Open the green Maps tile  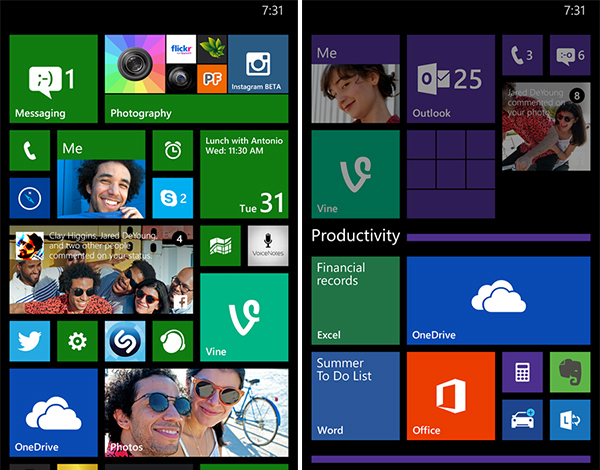click(220, 246)
